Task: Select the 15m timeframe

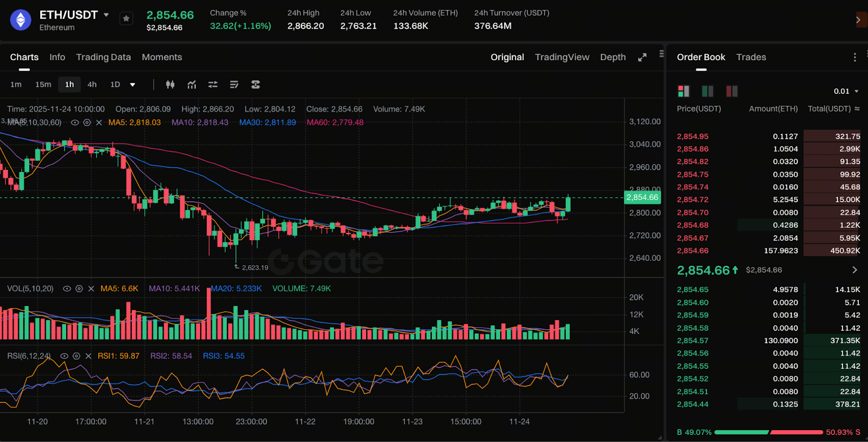Action: [x=43, y=85]
